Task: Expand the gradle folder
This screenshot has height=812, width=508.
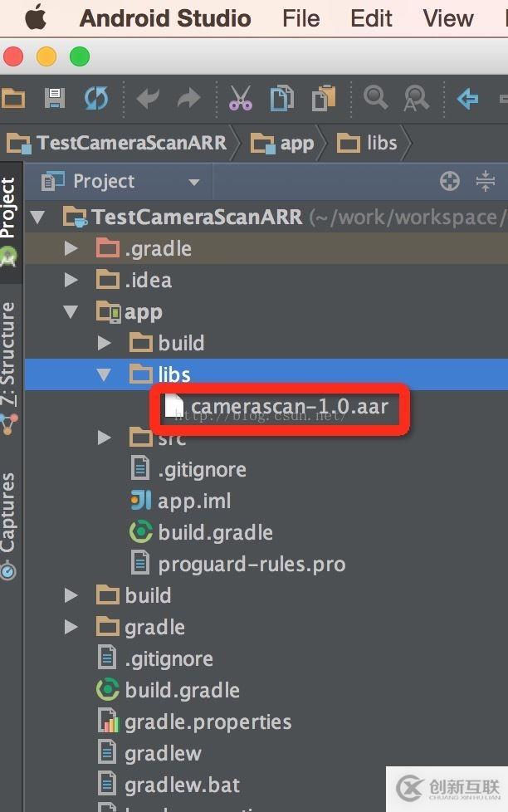Action: [71, 627]
